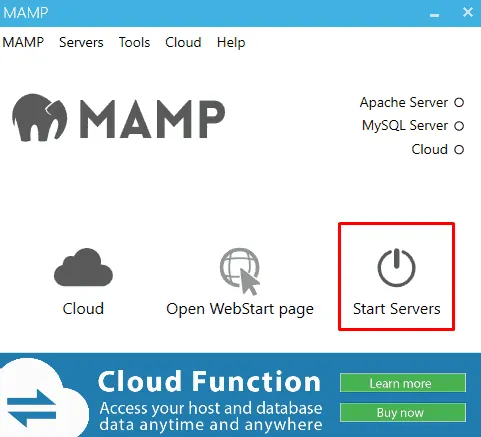Click the Apache Server status text
The height and width of the screenshot is (437, 481).
pos(404,103)
